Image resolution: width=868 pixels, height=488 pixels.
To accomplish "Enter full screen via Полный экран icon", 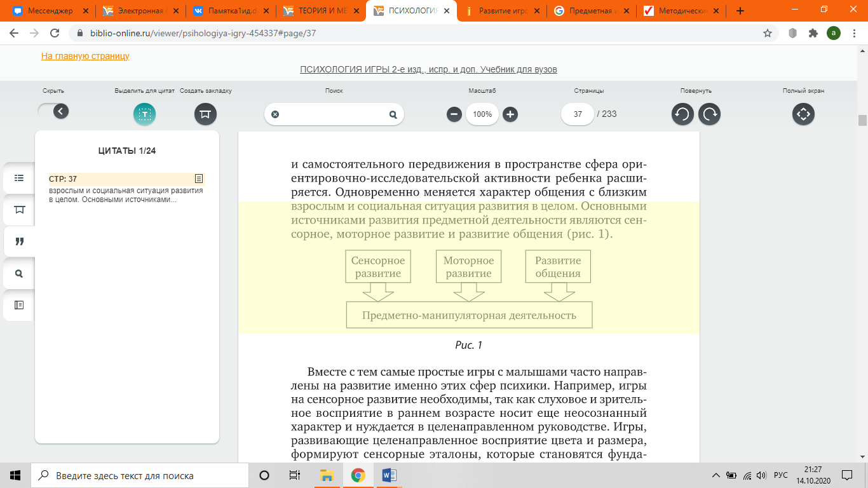I will pyautogui.click(x=803, y=114).
